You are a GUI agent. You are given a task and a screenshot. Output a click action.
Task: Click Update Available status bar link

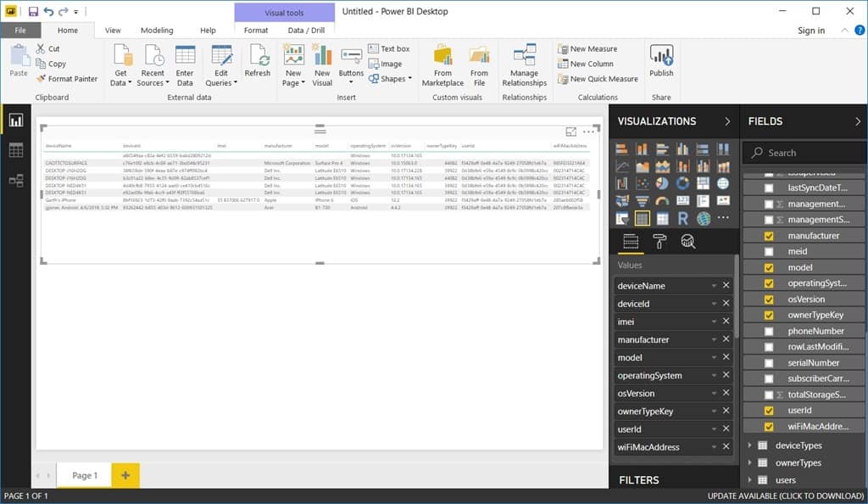(786, 496)
